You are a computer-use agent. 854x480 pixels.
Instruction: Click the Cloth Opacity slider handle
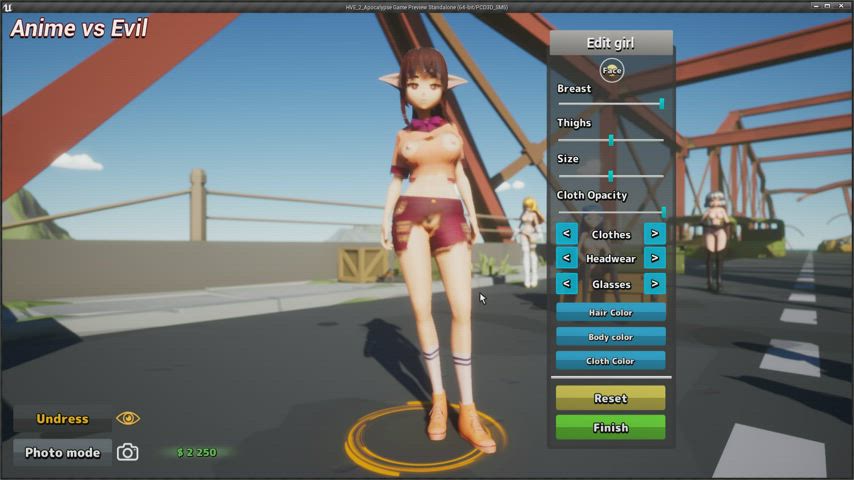pyautogui.click(x=663, y=212)
